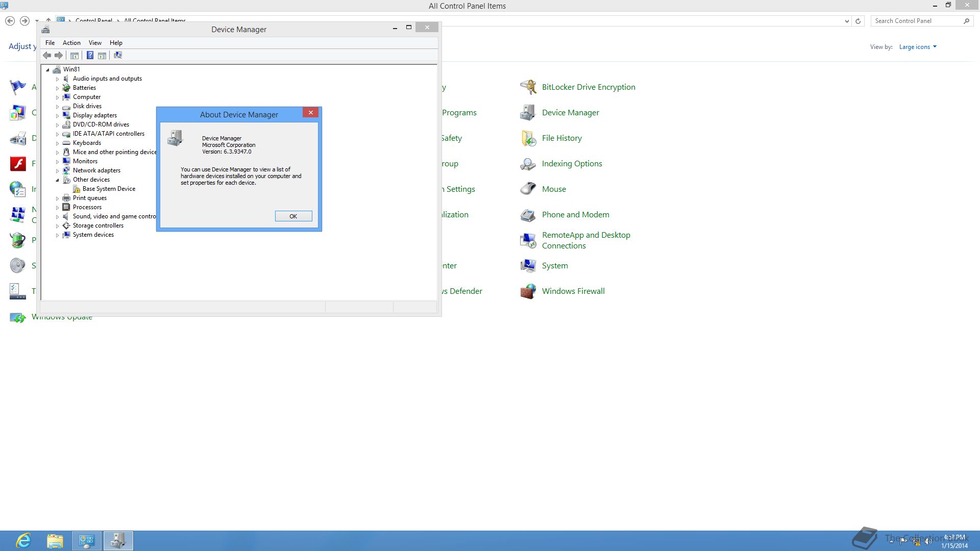
Task: Select the Sound, video and game controllers icon
Action: 66,216
